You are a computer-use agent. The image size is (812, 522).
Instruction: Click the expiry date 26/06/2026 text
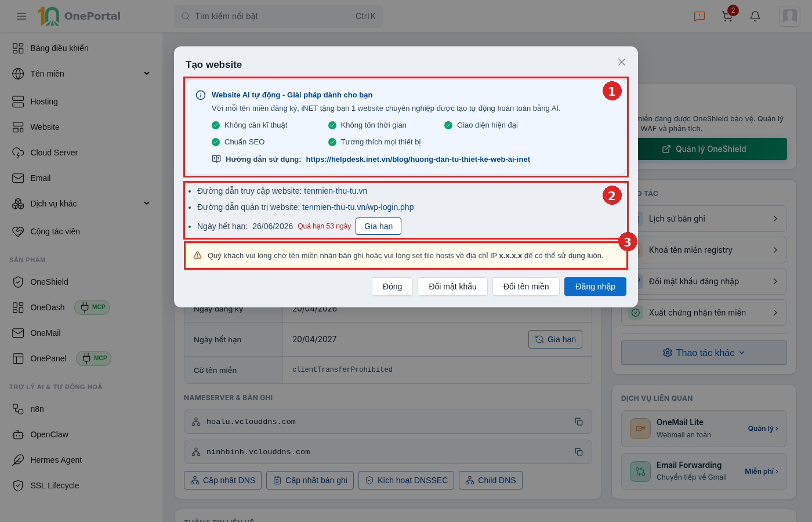(273, 226)
